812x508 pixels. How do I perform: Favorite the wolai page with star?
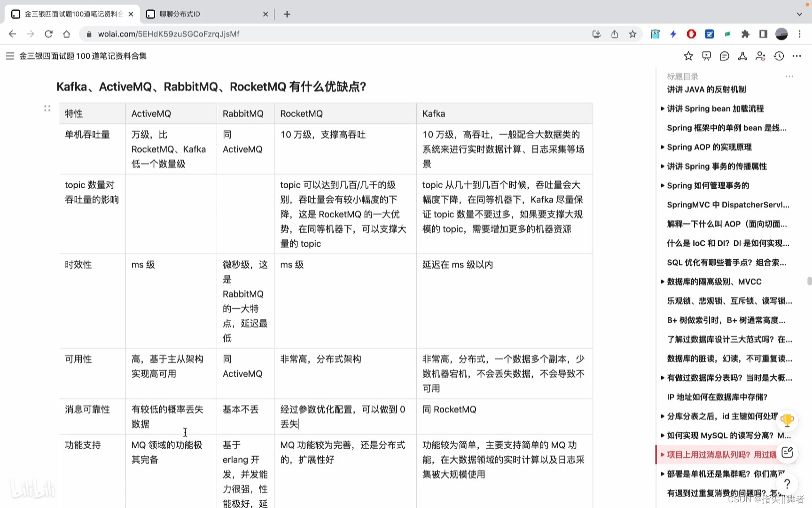[688, 56]
